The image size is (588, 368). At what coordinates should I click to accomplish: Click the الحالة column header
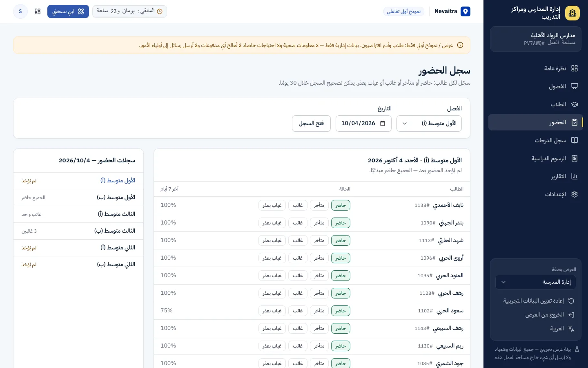coord(345,189)
